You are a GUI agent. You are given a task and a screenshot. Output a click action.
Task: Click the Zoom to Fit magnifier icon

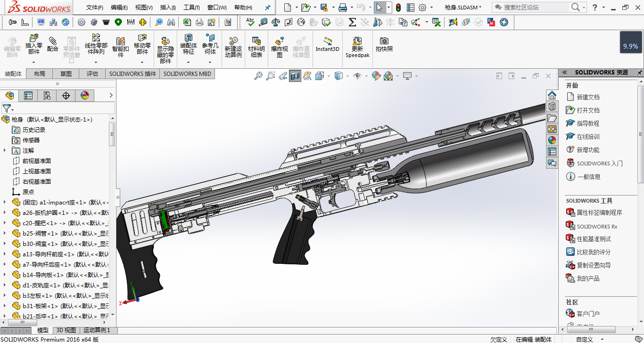click(x=258, y=75)
